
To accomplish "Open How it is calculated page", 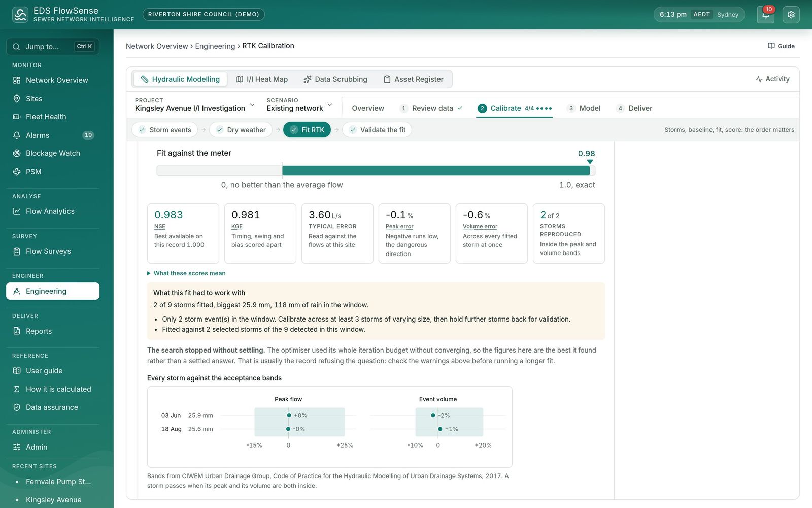I will [x=53, y=389].
